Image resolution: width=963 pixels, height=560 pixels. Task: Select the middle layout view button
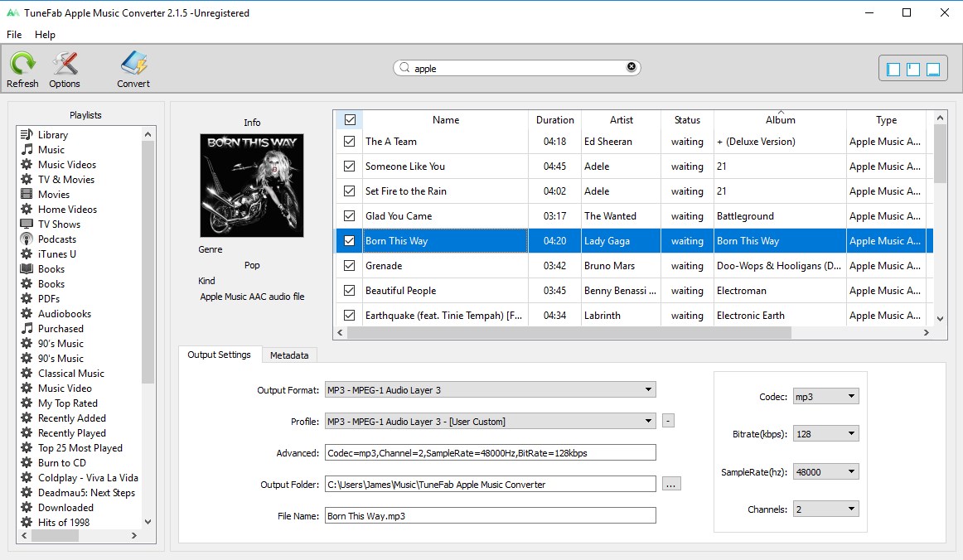913,70
